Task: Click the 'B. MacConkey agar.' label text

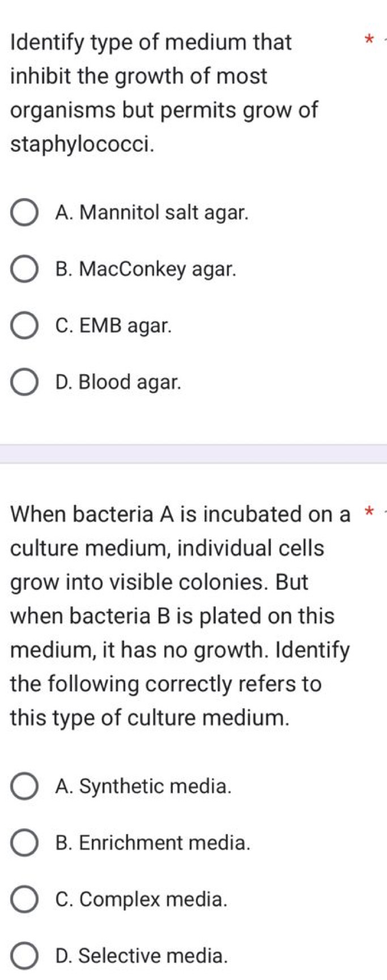Action: (146, 269)
